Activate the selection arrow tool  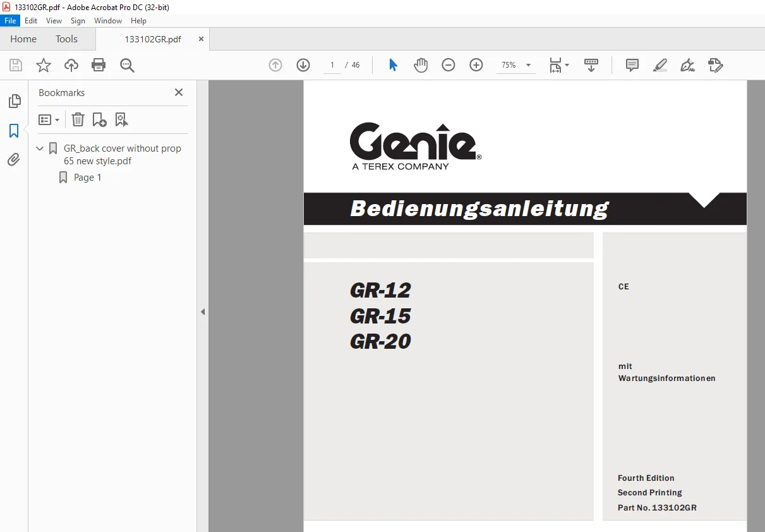point(393,65)
